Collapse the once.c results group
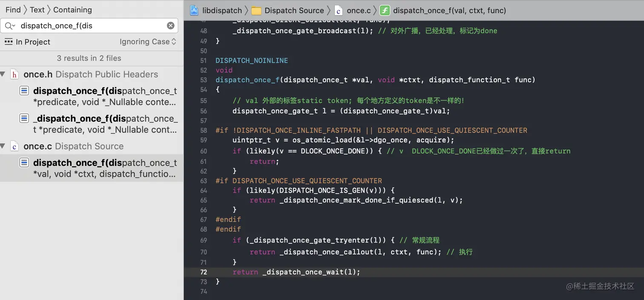The image size is (644, 300). click(3, 146)
